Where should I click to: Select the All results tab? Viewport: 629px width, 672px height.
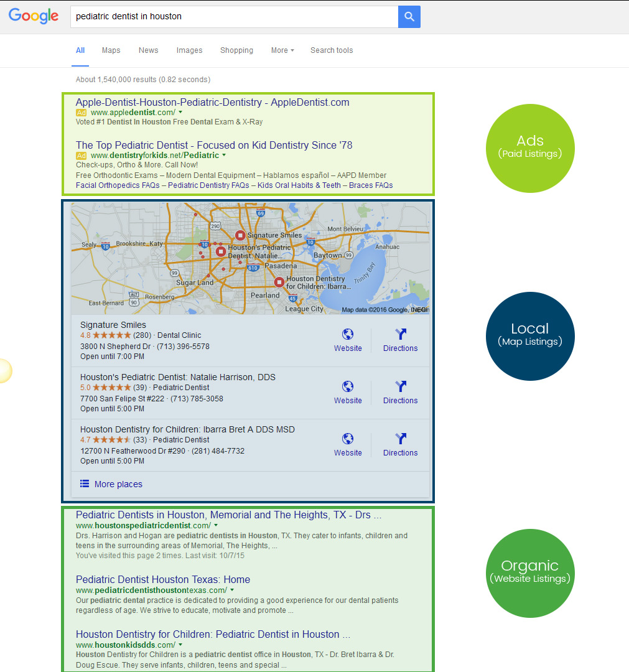pyautogui.click(x=80, y=50)
